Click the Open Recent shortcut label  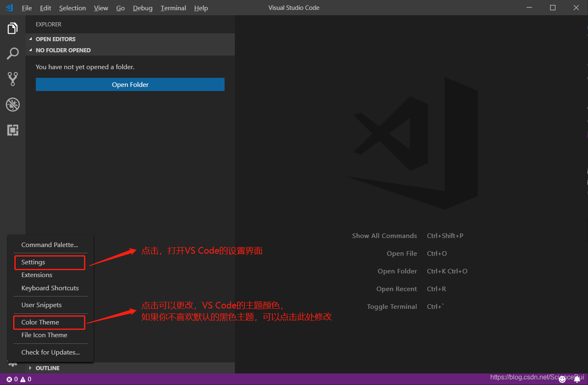point(397,289)
